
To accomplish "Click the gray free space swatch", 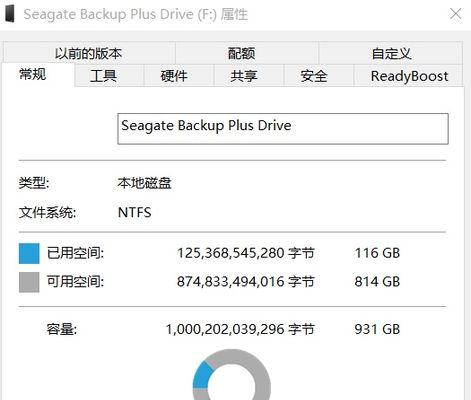I will tap(29, 282).
